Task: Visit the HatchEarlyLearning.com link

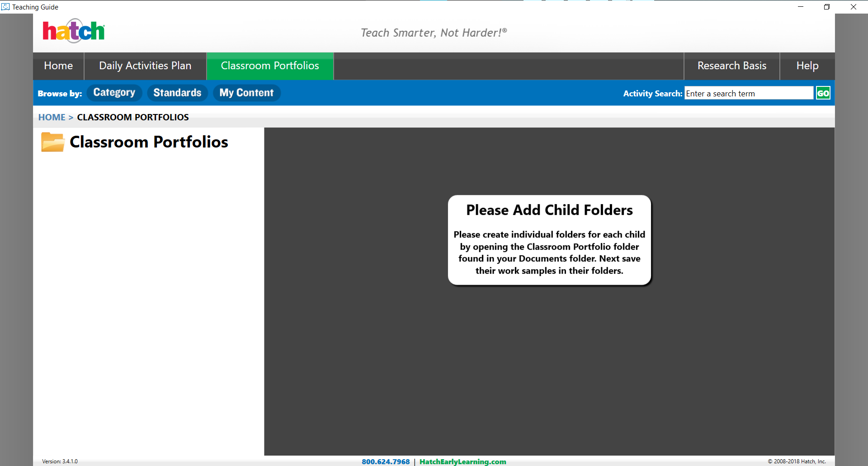Action: pyautogui.click(x=462, y=461)
